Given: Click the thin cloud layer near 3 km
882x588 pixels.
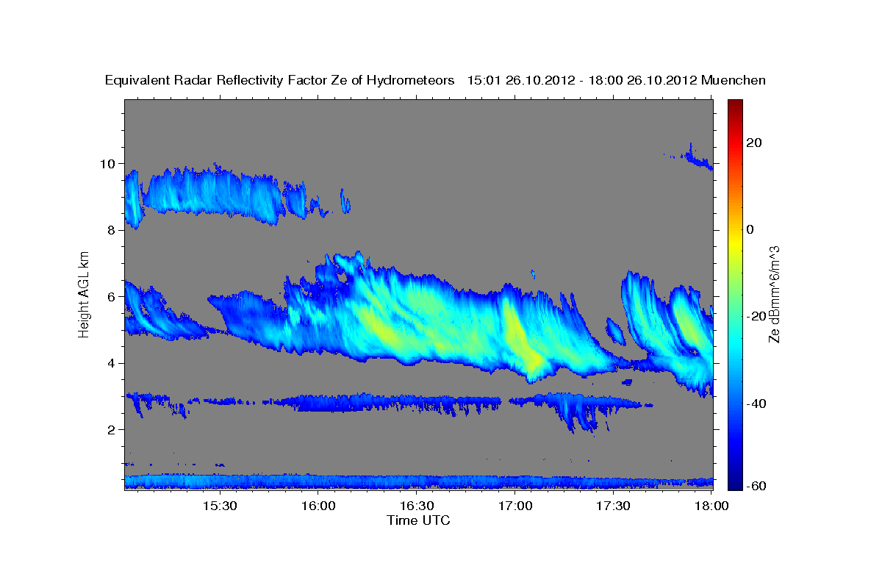Looking at the screenshot, I should click(x=390, y=402).
